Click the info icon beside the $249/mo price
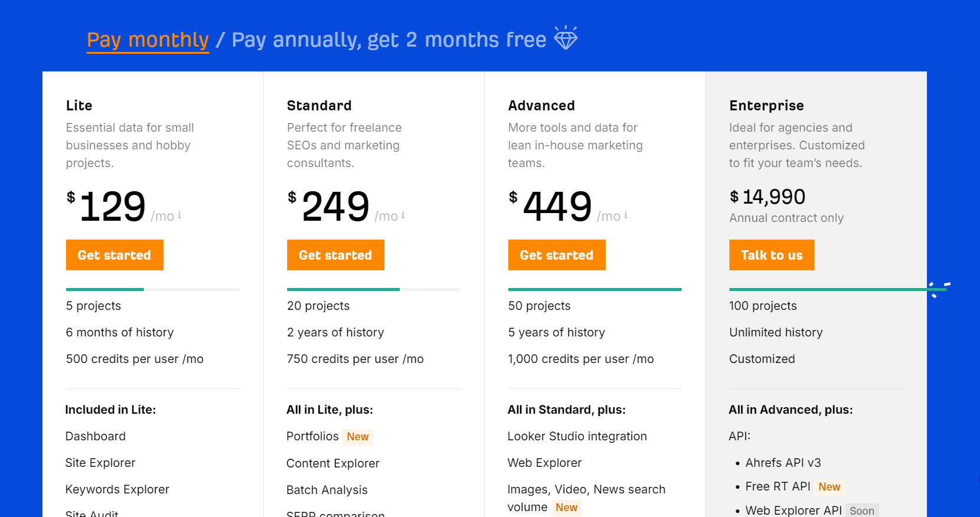This screenshot has height=517, width=980. point(403,215)
